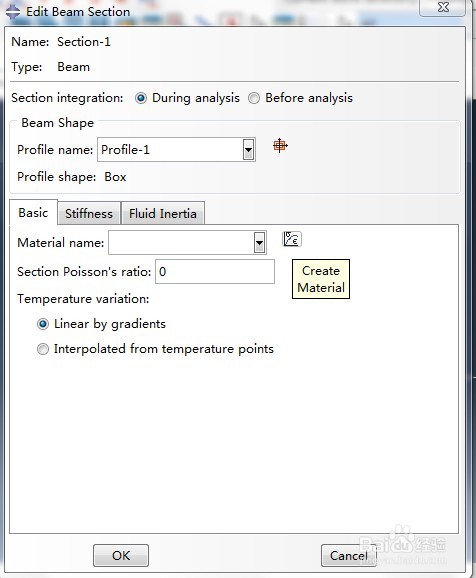Click the Edit Beam Section title text
Viewport: 476px width, 578px height.
coord(78,12)
